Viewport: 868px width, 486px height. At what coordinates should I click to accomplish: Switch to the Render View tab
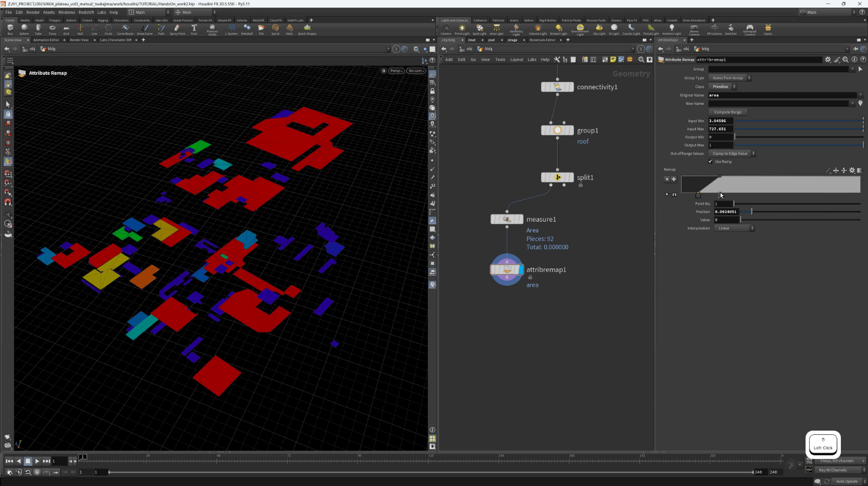(79, 40)
